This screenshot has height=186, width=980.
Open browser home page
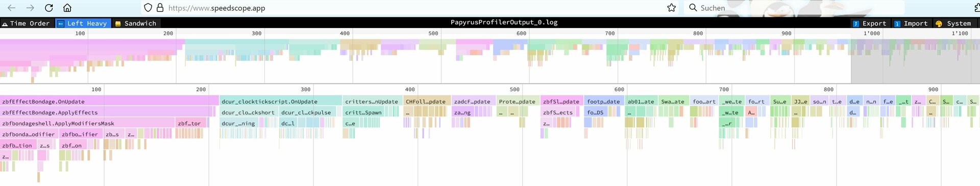point(67,8)
